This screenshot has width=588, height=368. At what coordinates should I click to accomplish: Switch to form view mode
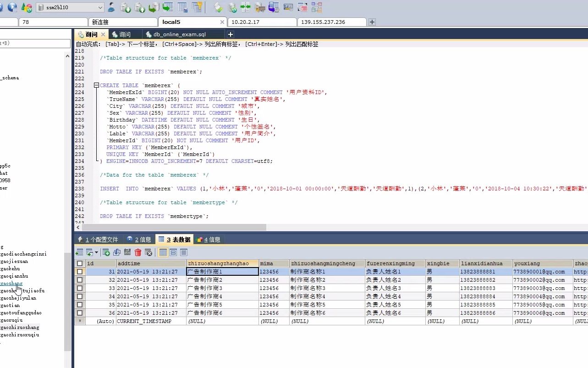coord(173,252)
